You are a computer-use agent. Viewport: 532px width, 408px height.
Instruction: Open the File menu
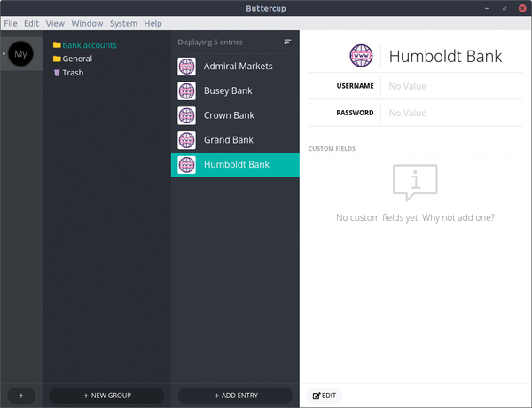pyautogui.click(x=11, y=23)
